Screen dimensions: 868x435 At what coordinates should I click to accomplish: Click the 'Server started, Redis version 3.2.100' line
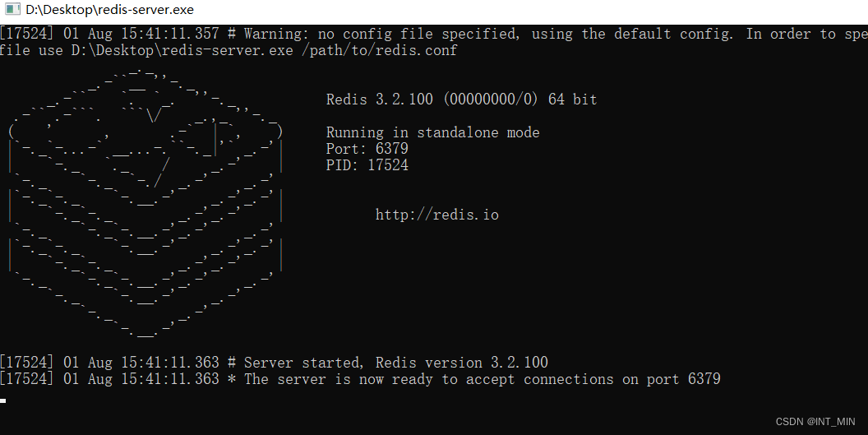tap(274, 363)
